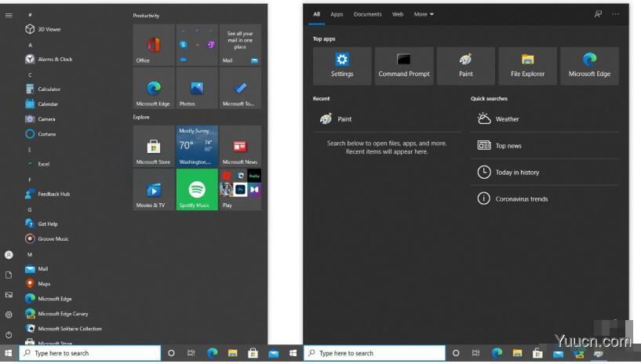Select the All tab in search panel
Screen dimensions: 641x364
(x=316, y=14)
